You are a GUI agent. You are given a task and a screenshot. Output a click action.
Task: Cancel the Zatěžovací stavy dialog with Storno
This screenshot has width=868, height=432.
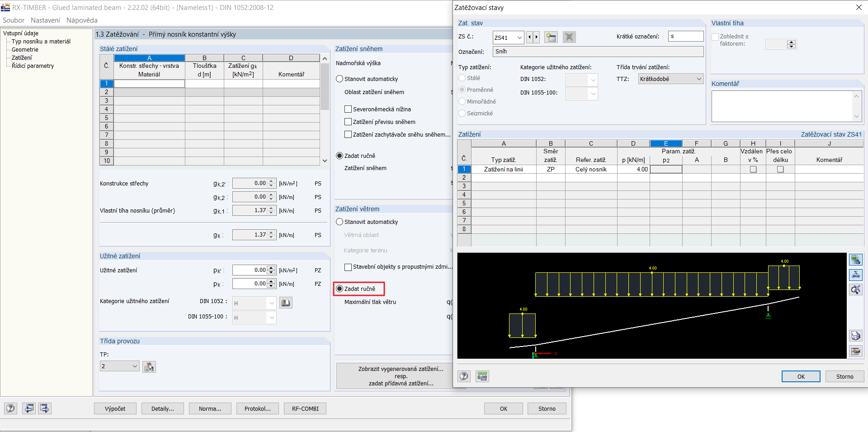pos(844,376)
